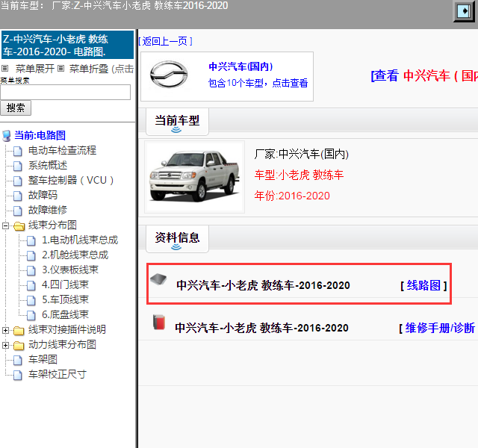Expand the 动力线束分布图 tree folder
The height and width of the screenshot is (448, 478).
[x=5, y=345]
